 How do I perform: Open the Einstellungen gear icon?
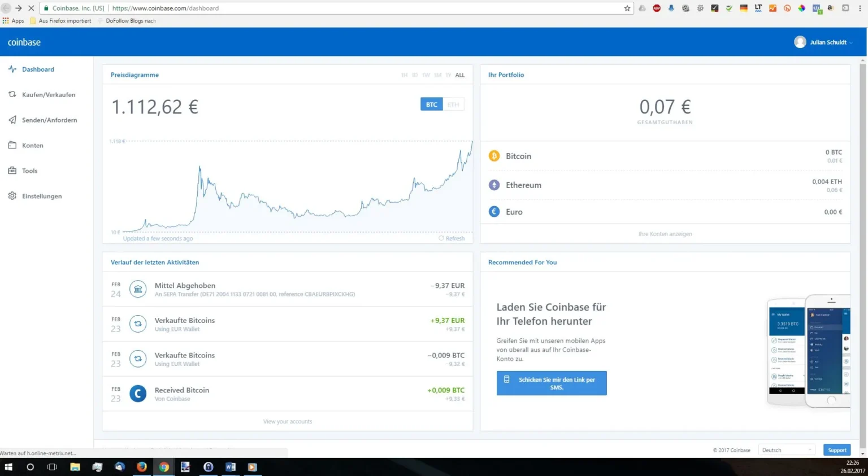[12, 196]
